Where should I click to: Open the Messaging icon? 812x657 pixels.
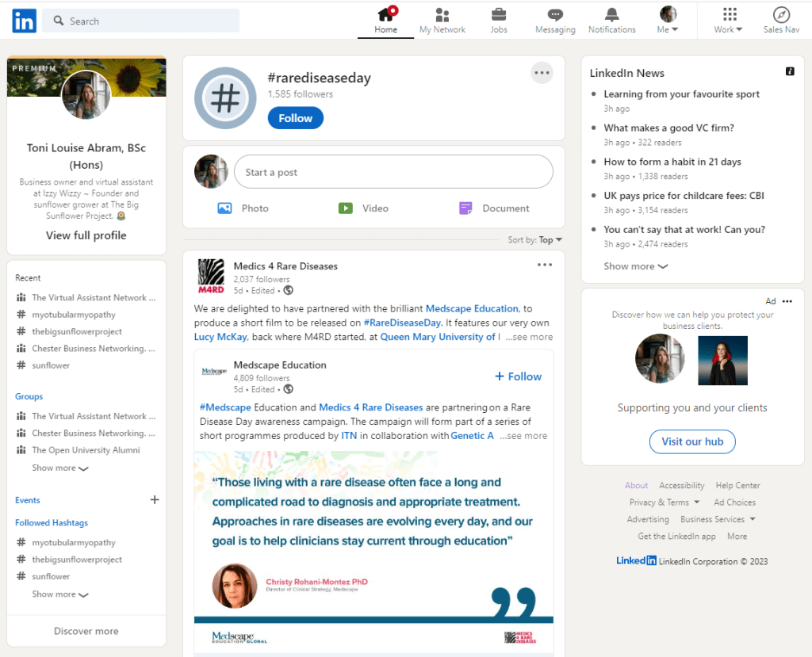(555, 15)
